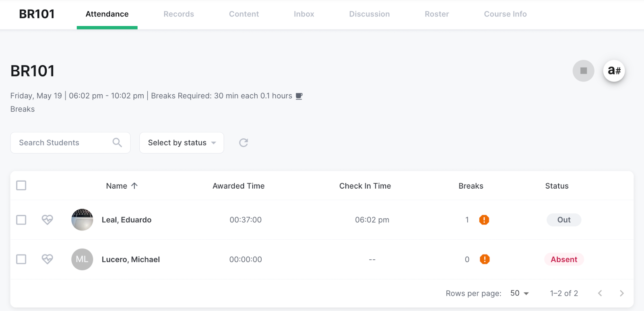The height and width of the screenshot is (311, 644).
Task: Toggle the select-all checkbox in header
Action: (x=21, y=185)
